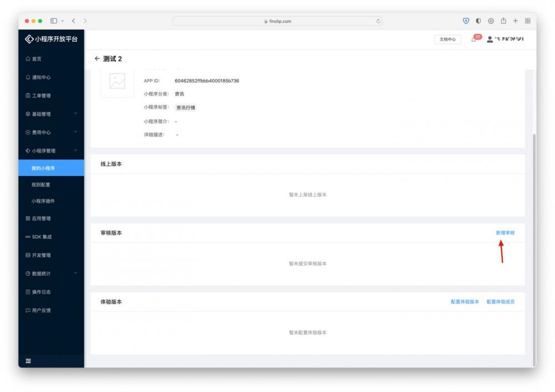Click the page vertical scrollbar

pos(534,250)
